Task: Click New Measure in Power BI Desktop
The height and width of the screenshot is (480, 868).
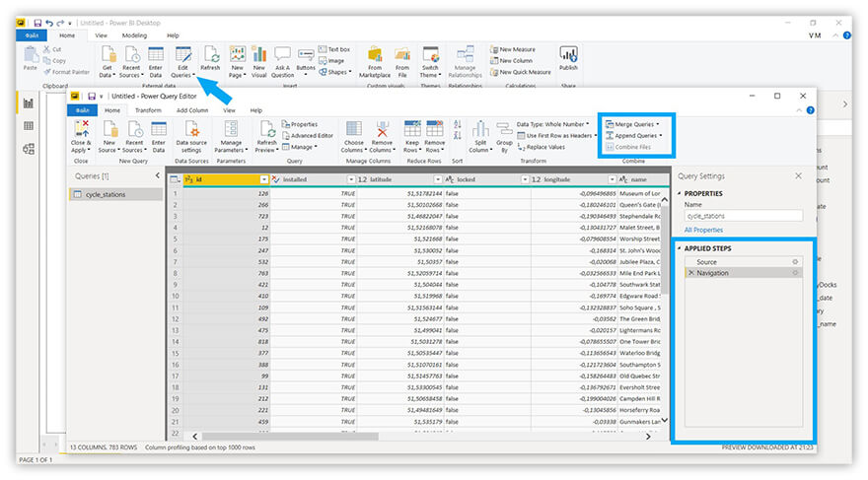Action: 513,49
